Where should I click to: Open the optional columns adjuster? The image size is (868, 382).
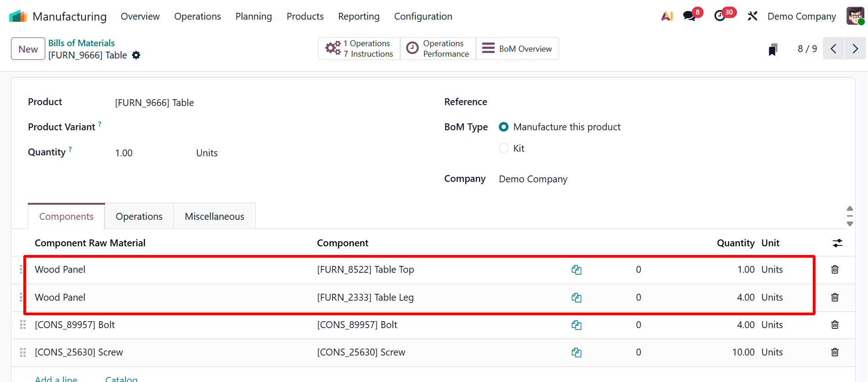click(x=837, y=243)
